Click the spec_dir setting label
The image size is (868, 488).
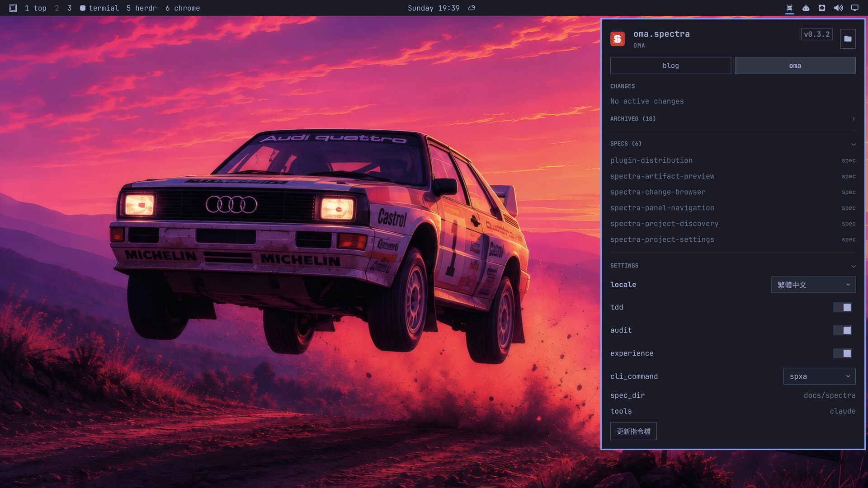click(x=627, y=395)
